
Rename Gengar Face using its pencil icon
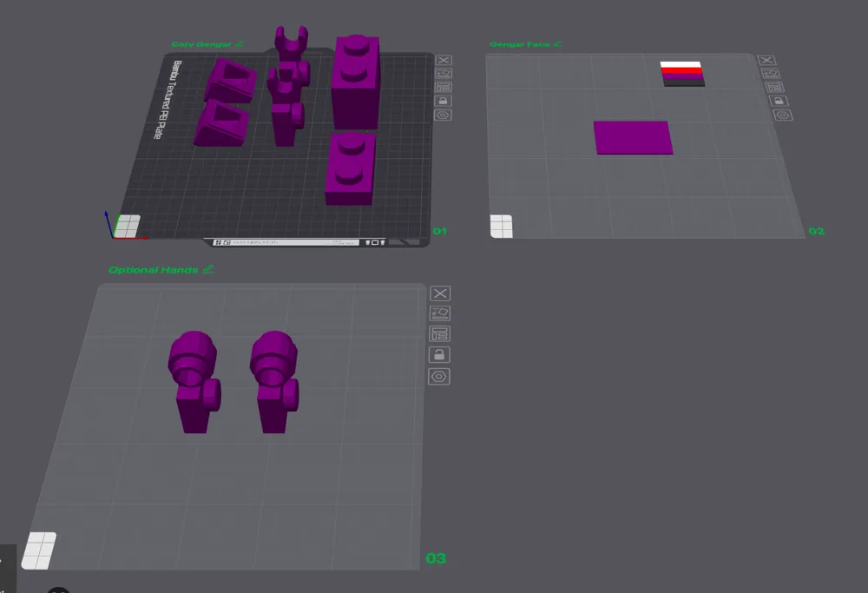click(x=558, y=43)
